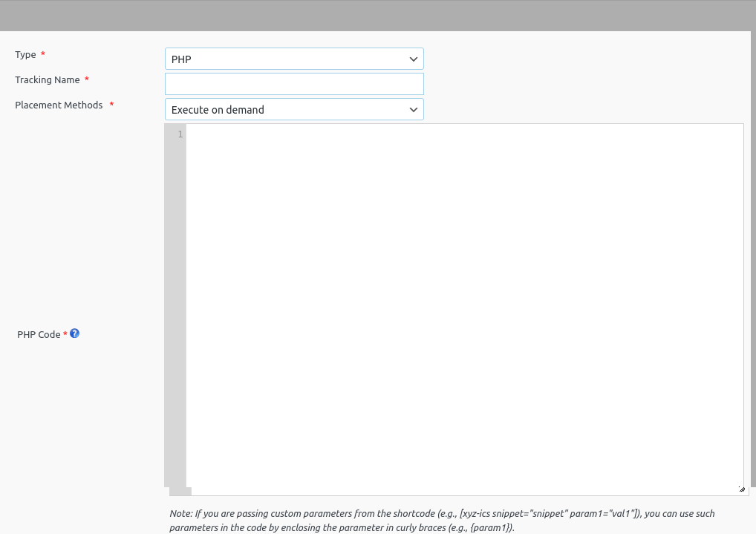This screenshot has width=756, height=534.
Task: Click line number 1 in the gutter
Action: tap(180, 134)
